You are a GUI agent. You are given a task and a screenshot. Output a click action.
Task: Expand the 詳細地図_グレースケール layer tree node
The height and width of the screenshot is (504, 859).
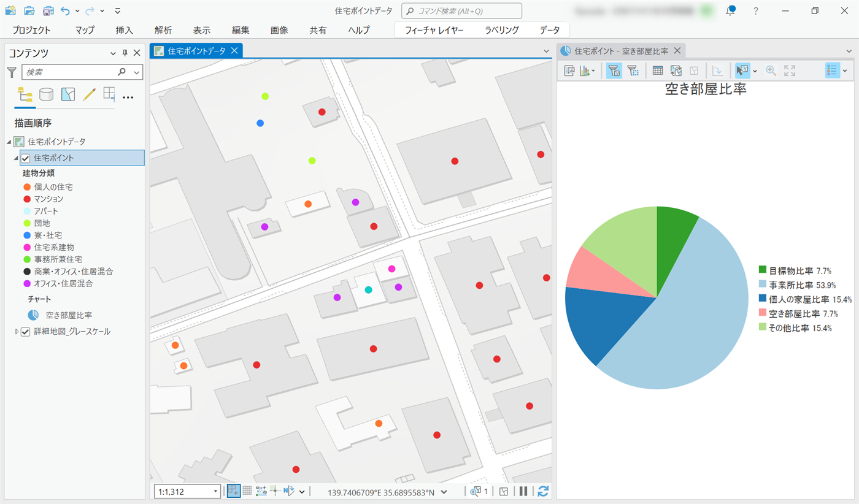17,332
